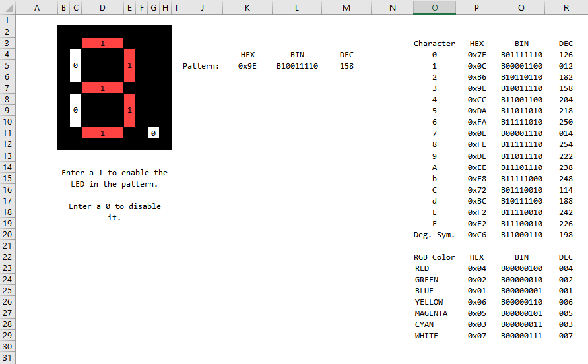Click the 'RGB Color' header cell
The width and height of the screenshot is (588, 364).
(434, 257)
